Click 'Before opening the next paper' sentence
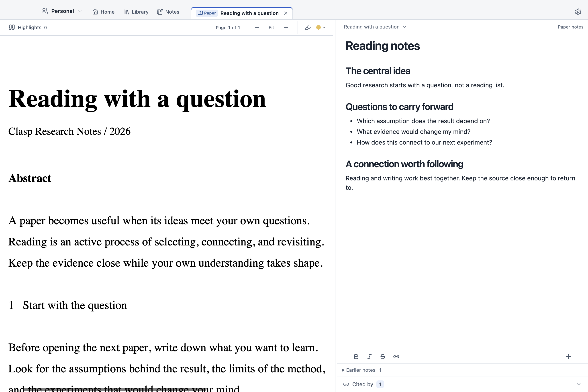This screenshot has width=588, height=392. (163, 348)
